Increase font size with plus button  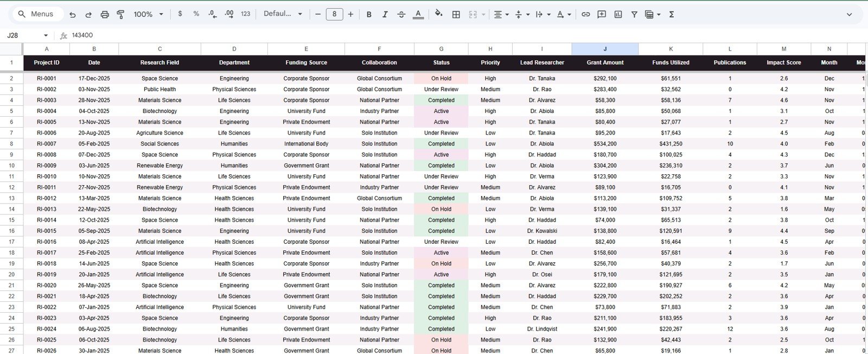coord(350,14)
